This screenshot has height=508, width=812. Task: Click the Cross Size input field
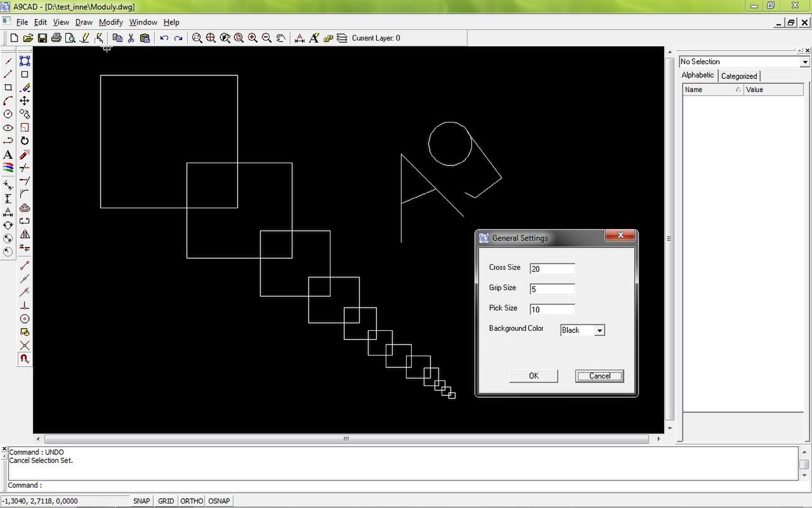[553, 269]
